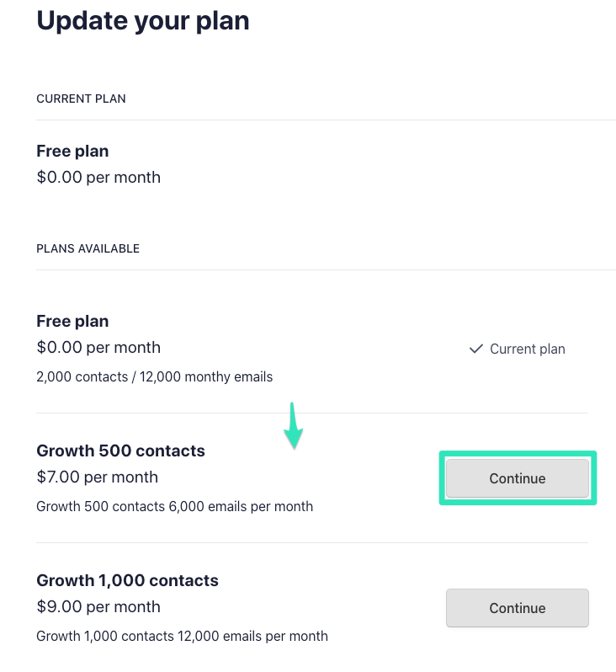Click the checkmark icon beside Current plan
The width and height of the screenshot is (616, 672).
pos(475,349)
